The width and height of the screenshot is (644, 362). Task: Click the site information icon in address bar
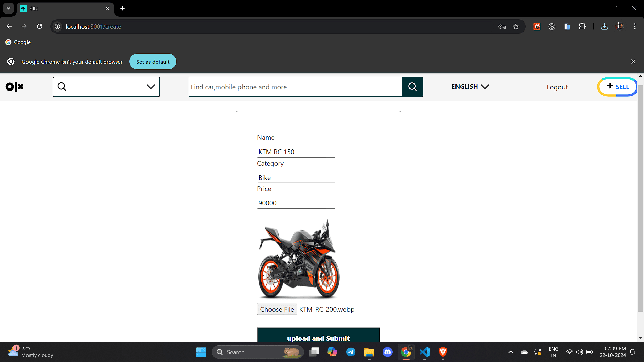pos(58,26)
